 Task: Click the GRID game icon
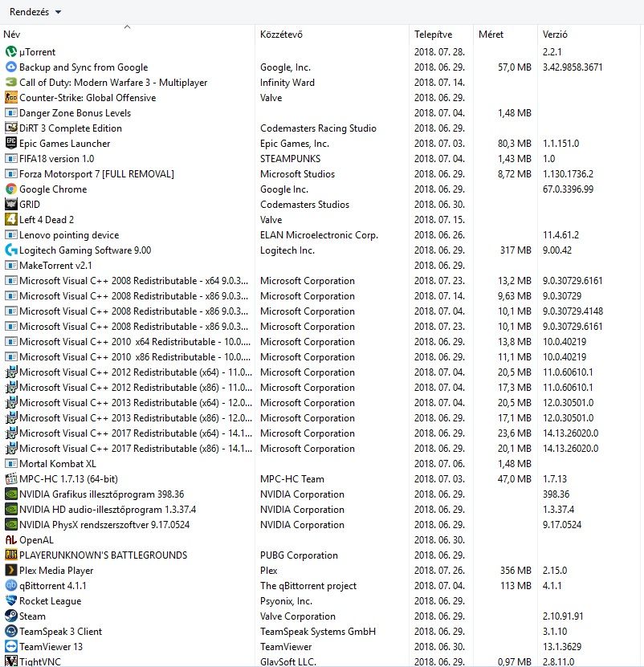click(11, 205)
